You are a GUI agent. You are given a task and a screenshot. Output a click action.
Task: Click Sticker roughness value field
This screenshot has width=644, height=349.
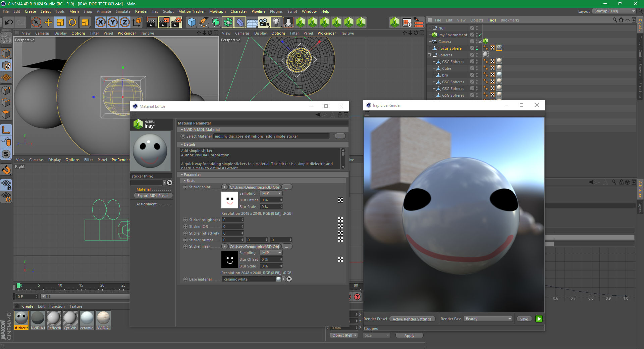tap(233, 220)
